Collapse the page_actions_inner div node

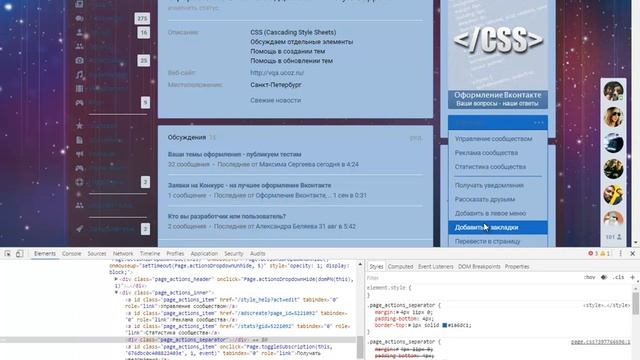click(116, 293)
